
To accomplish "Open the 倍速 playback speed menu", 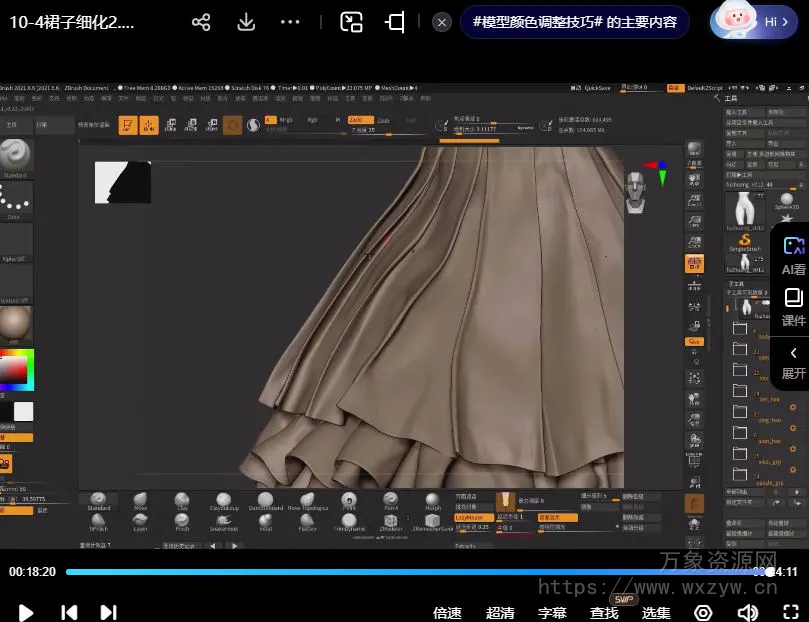I will tap(447, 612).
